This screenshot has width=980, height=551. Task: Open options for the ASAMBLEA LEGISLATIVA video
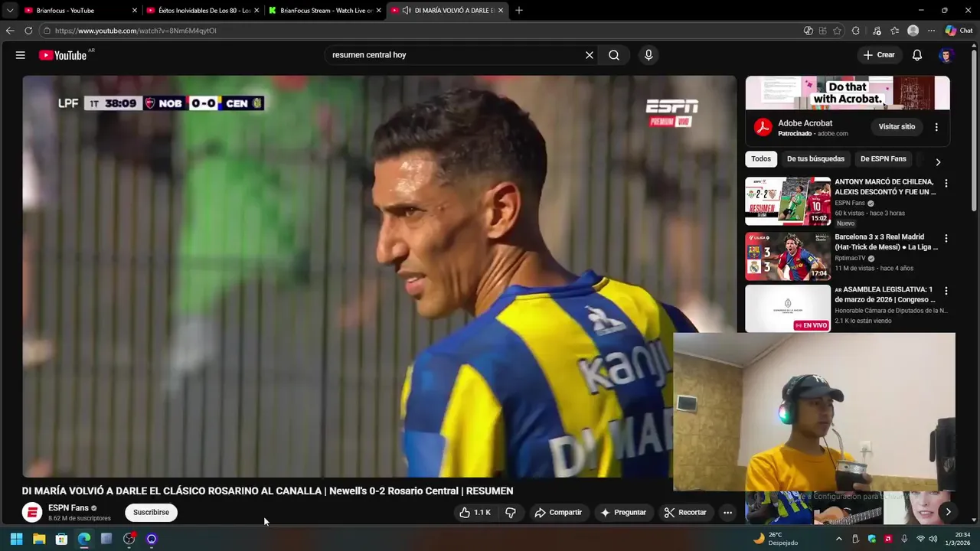point(946,292)
